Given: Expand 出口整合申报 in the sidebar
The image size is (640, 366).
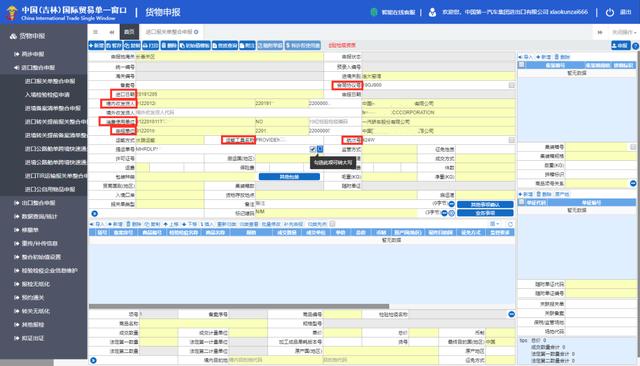Looking at the screenshot, I should pyautogui.click(x=38, y=203).
